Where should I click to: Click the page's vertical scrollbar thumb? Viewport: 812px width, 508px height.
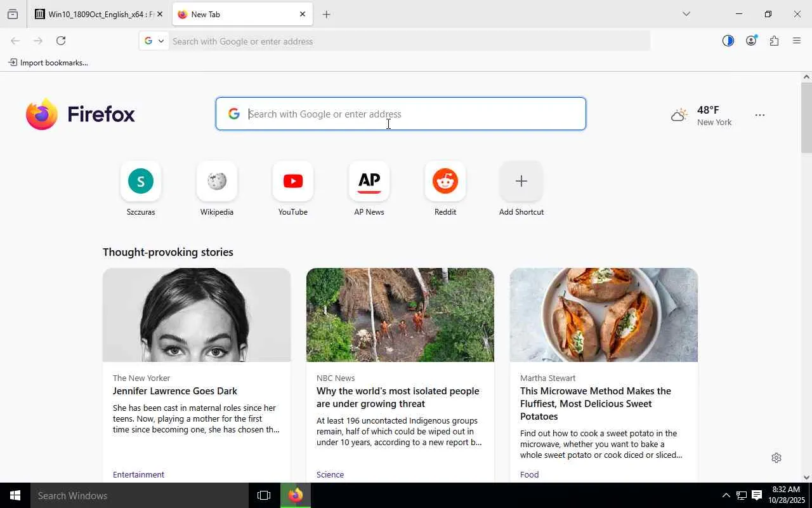(x=806, y=117)
